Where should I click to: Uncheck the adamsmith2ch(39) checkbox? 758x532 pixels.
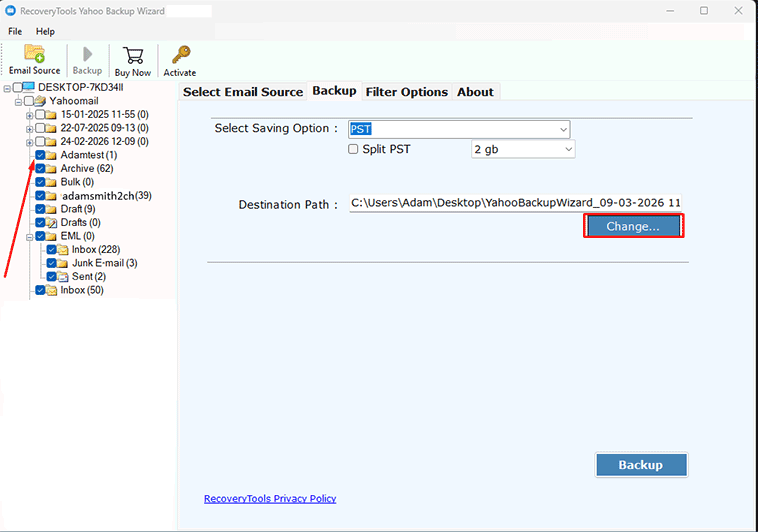coord(40,196)
